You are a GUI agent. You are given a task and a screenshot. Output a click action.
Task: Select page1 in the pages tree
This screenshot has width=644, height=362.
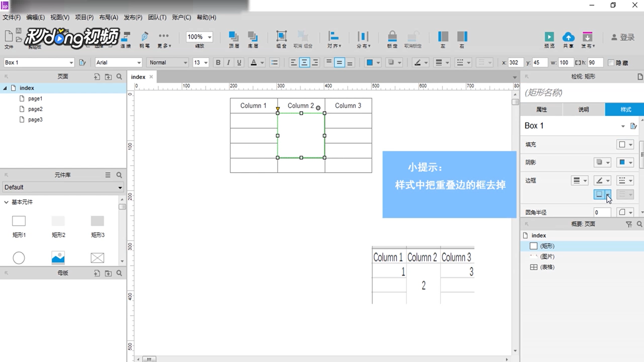(35, 99)
